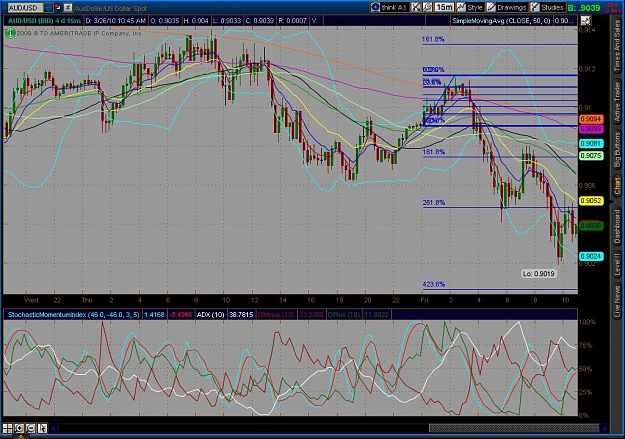Screen dimensions: 625x439
Task: Open the Live News side tab
Action: point(617,299)
